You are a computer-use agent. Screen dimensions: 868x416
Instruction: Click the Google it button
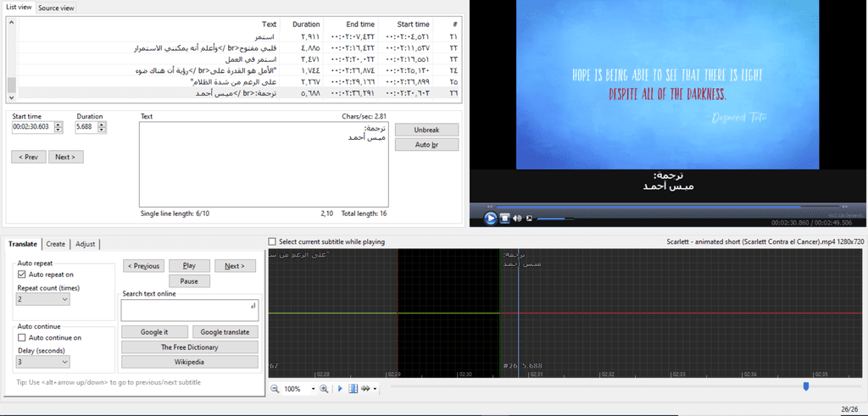154,332
